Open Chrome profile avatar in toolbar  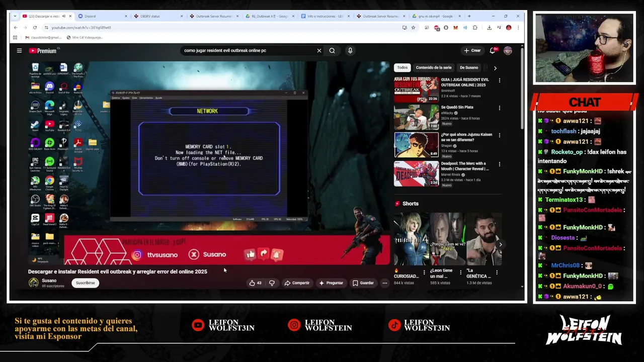(x=509, y=28)
